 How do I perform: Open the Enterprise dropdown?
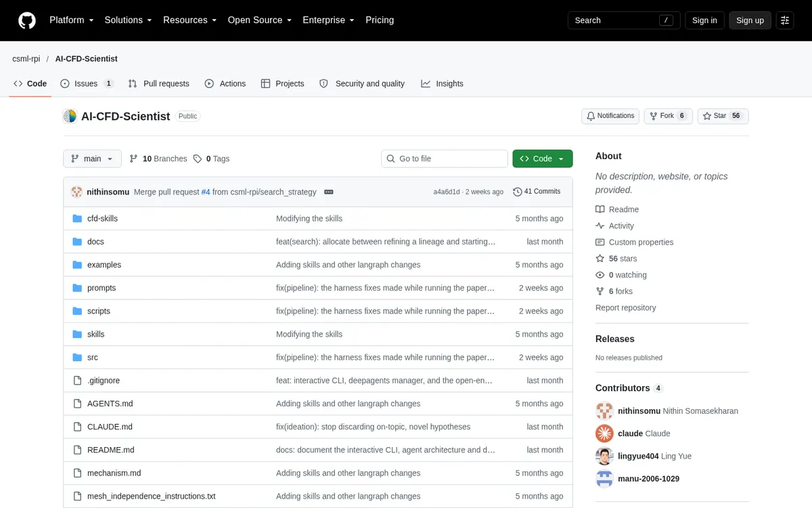pos(328,20)
